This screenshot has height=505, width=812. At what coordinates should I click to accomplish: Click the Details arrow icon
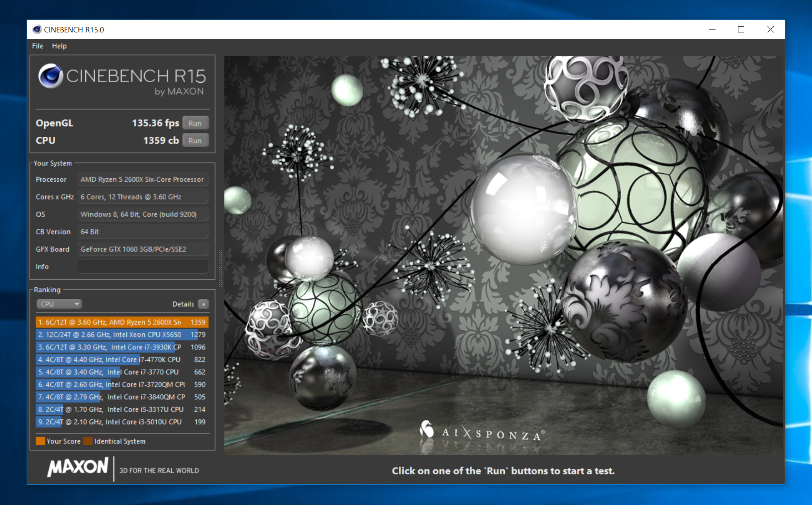[203, 304]
